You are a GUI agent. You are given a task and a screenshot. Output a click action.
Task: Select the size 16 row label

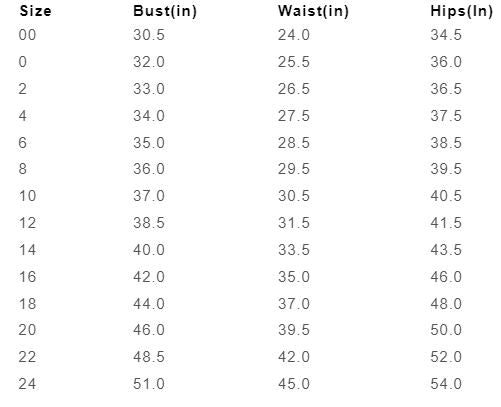(27, 277)
